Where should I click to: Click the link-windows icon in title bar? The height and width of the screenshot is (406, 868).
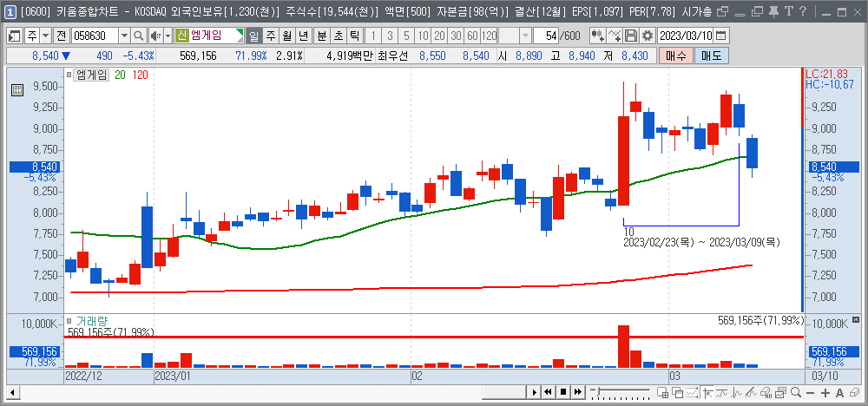(722, 11)
